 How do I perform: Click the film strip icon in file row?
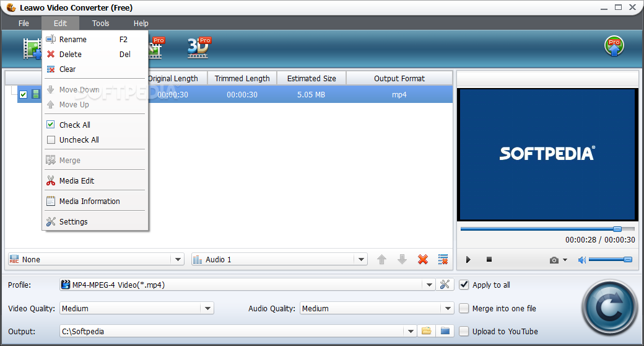coord(36,95)
